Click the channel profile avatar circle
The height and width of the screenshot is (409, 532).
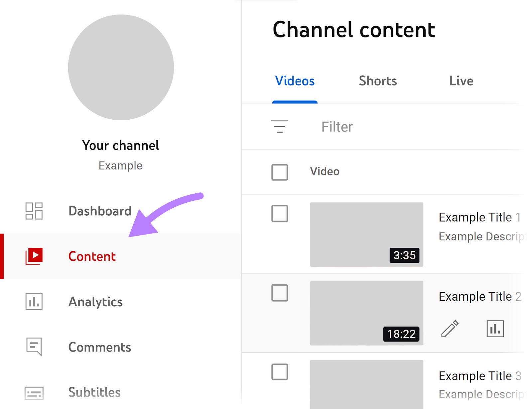[x=121, y=67]
